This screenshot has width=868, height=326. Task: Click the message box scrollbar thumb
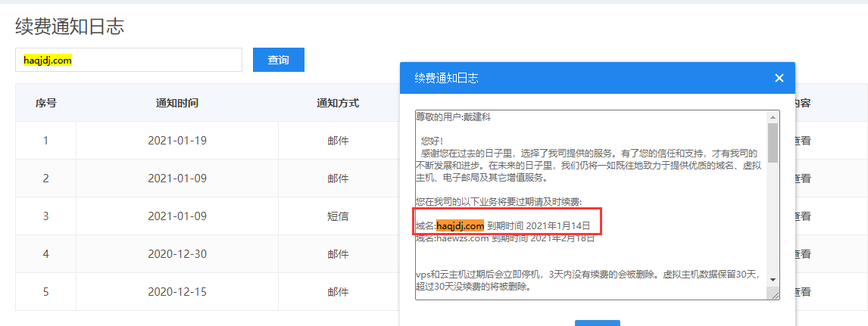pos(773,142)
